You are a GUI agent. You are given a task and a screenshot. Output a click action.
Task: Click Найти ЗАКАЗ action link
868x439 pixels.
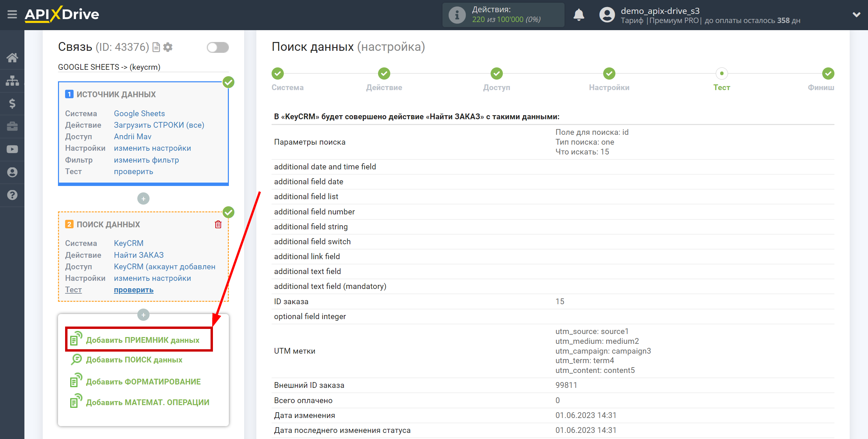click(x=139, y=255)
